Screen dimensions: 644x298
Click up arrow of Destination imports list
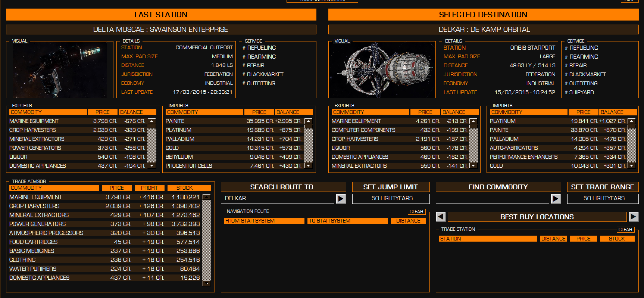[632, 121]
